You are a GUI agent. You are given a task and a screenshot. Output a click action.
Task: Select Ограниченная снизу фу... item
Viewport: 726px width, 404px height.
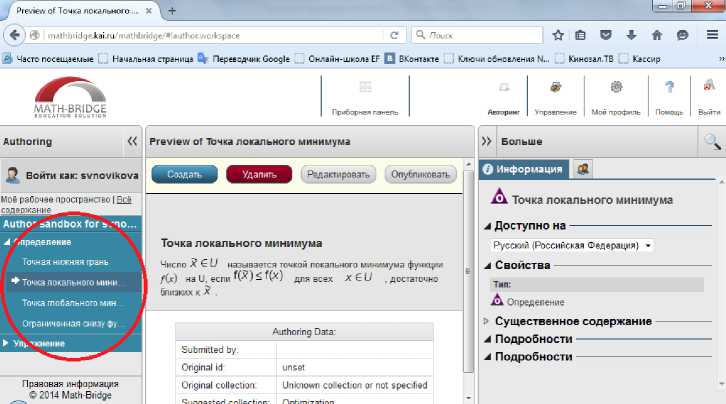point(71,323)
